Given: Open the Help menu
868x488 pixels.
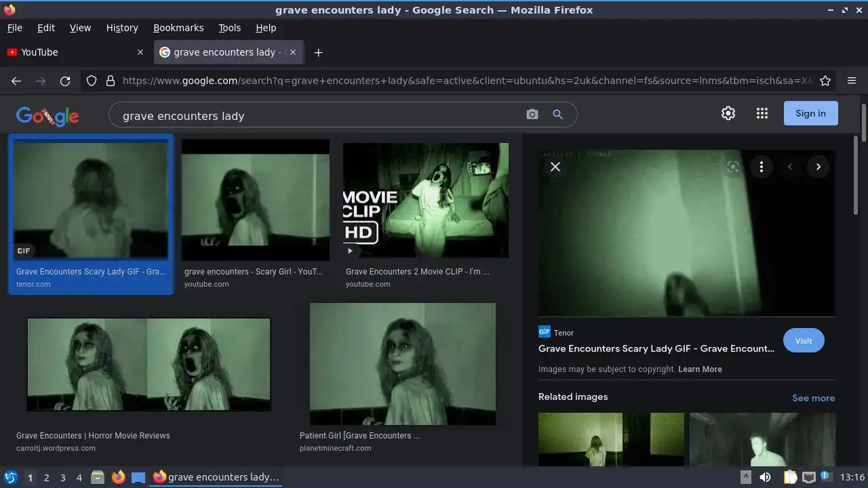Looking at the screenshot, I should coord(266,28).
